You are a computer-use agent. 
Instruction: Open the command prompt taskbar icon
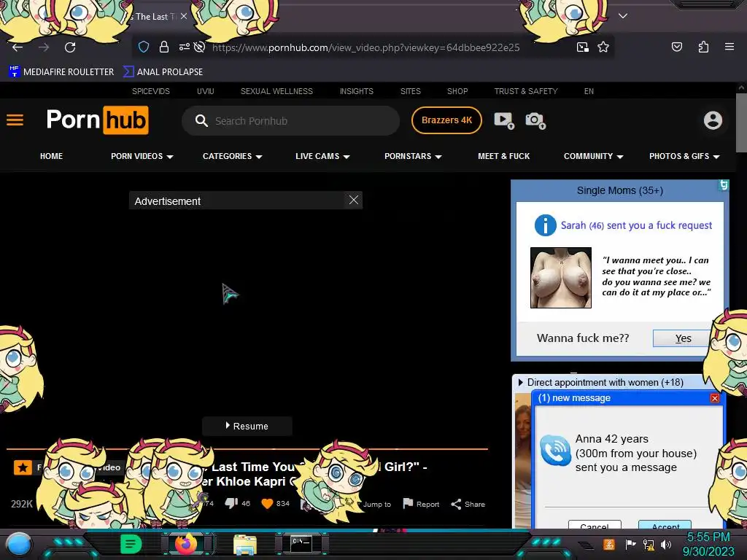[301, 544]
